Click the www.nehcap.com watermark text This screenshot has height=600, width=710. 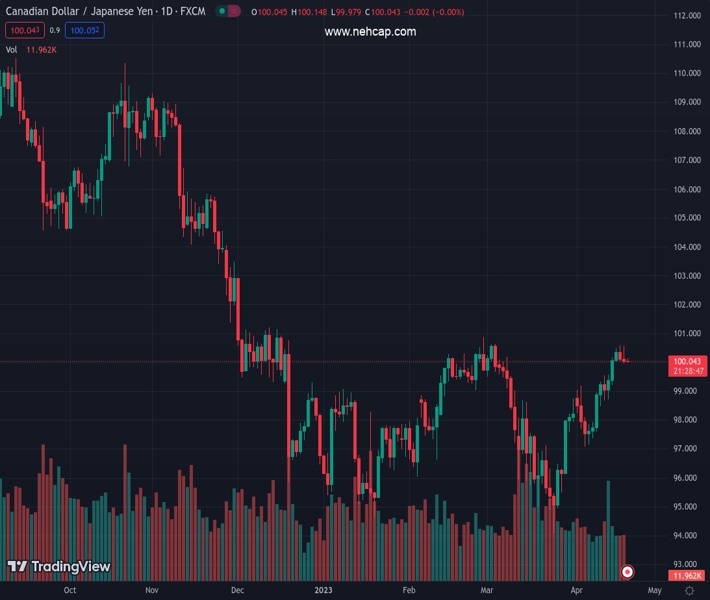click(x=370, y=32)
